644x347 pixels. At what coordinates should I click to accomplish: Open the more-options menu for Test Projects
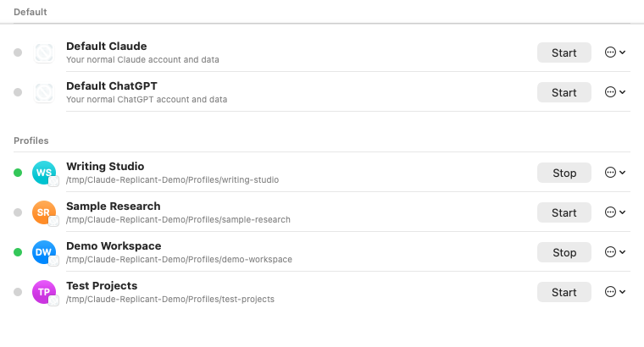tap(615, 292)
